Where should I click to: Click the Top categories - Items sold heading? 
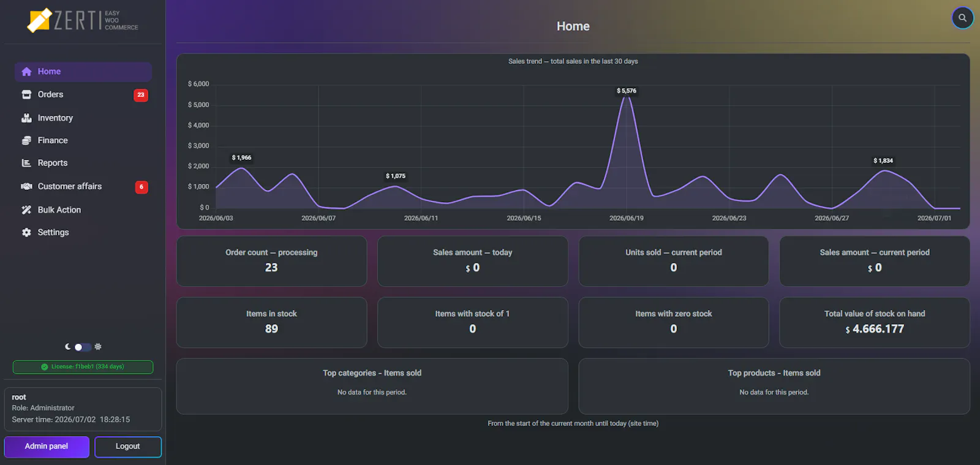[x=372, y=373]
